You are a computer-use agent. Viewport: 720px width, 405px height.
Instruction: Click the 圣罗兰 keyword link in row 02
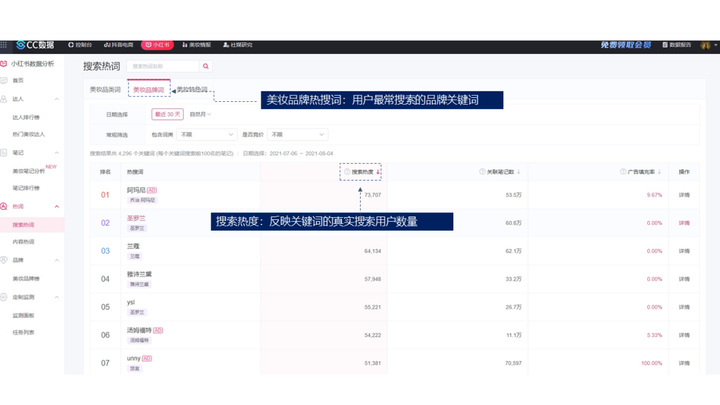136,218
